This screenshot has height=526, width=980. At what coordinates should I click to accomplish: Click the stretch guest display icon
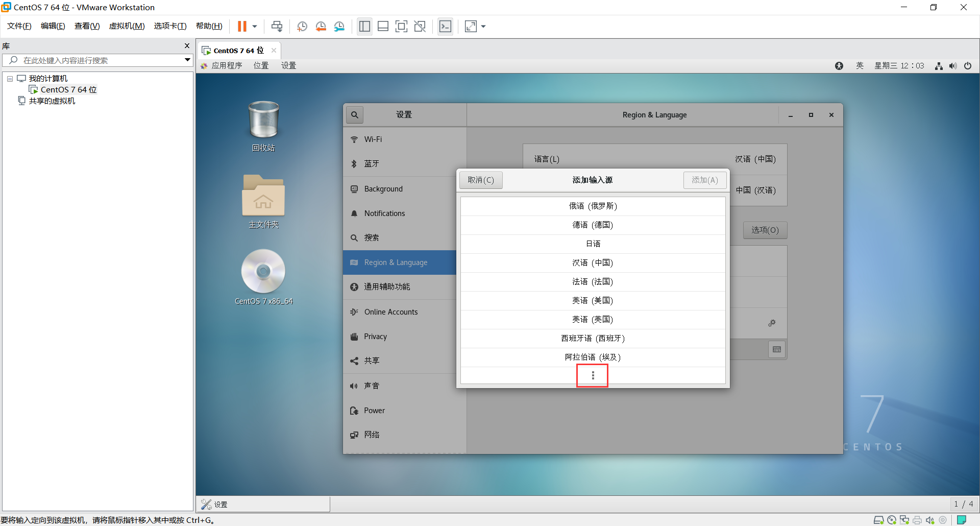click(x=471, y=27)
